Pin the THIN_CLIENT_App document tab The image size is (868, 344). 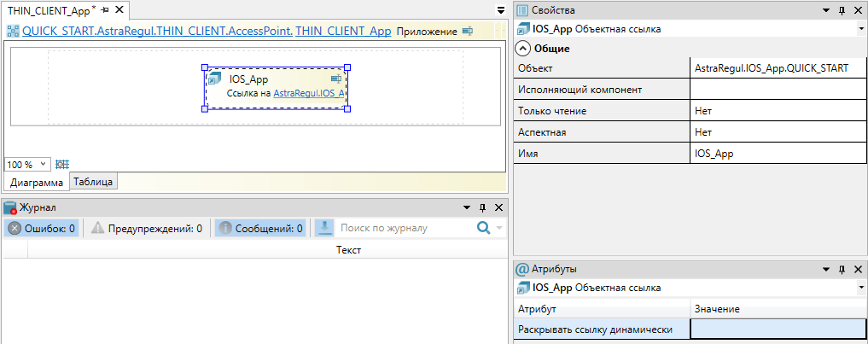point(106,9)
